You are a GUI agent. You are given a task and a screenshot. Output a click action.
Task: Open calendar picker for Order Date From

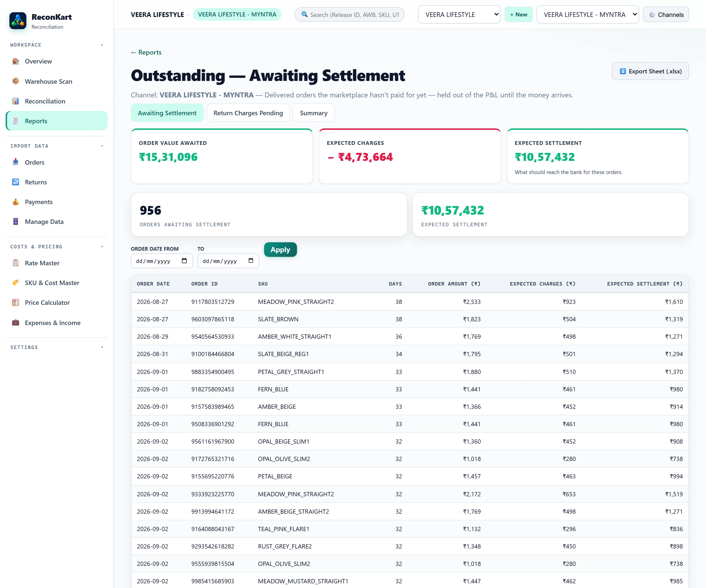pyautogui.click(x=184, y=261)
